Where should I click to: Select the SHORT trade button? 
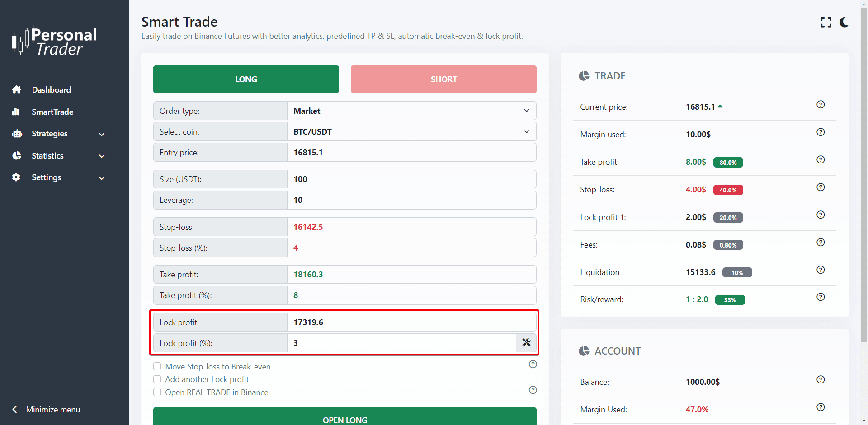click(x=443, y=79)
